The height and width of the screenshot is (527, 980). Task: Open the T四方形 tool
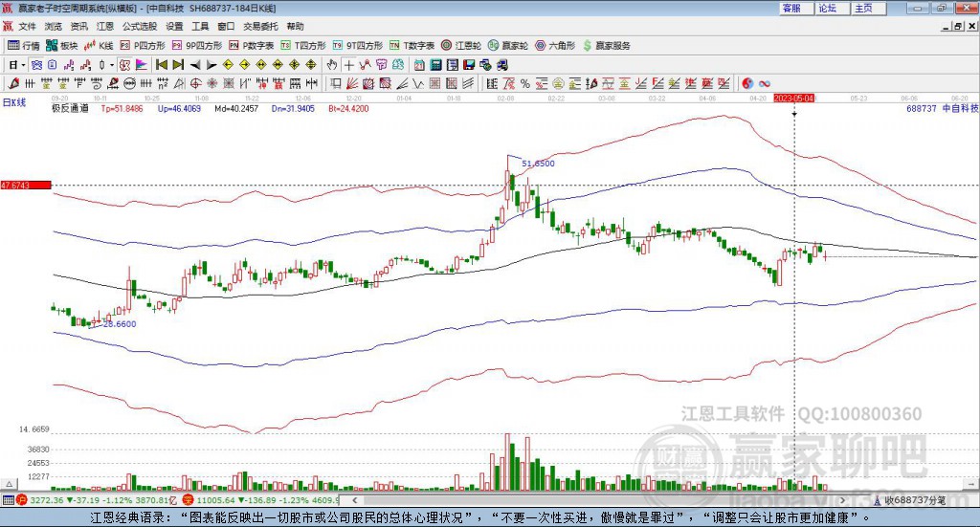pos(303,46)
